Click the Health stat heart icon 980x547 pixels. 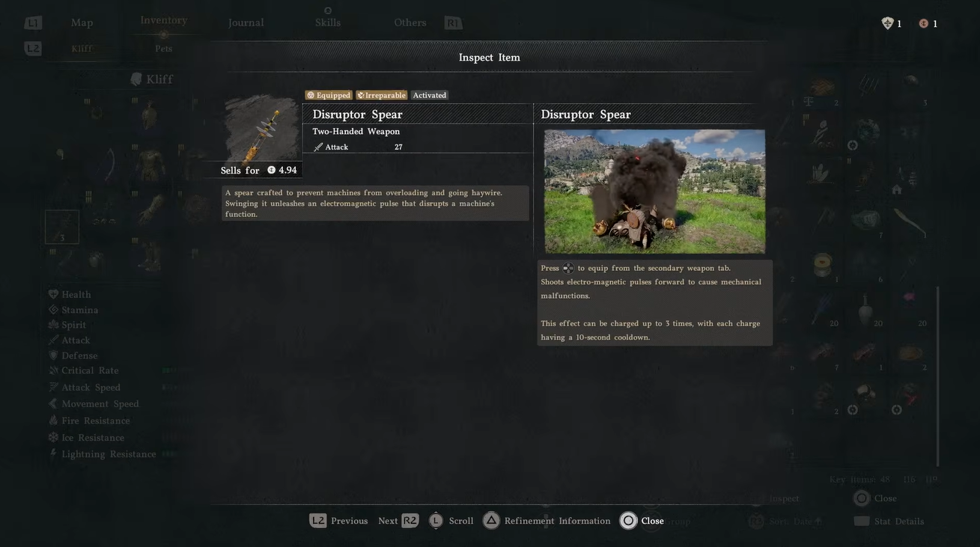(53, 295)
